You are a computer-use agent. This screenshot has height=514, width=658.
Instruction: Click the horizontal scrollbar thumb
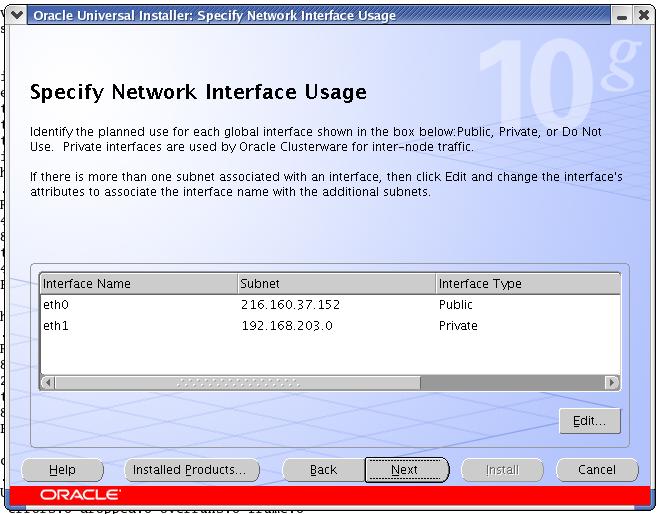point(238,383)
